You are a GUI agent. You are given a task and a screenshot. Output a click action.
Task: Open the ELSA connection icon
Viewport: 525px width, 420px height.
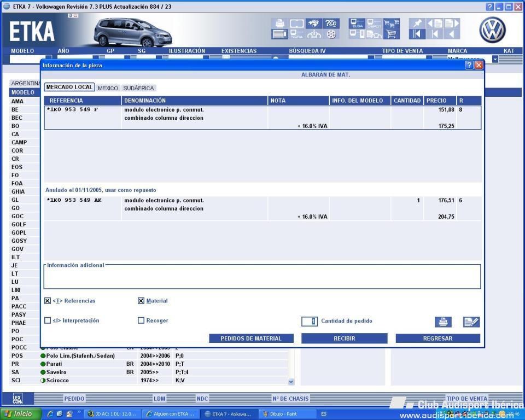point(357,24)
